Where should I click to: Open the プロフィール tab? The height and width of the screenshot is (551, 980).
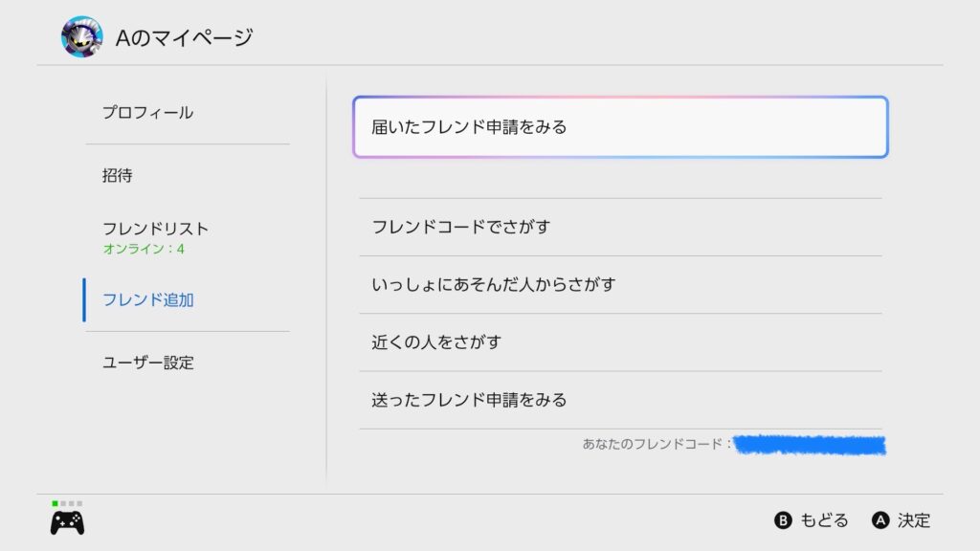(x=148, y=113)
